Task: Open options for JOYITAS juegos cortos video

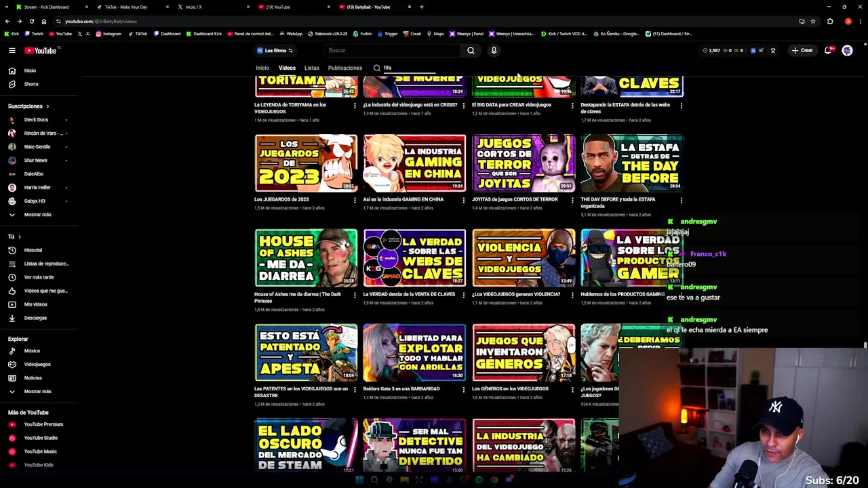Action: click(572, 201)
